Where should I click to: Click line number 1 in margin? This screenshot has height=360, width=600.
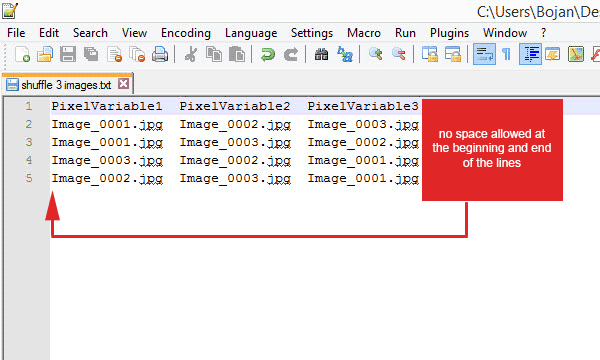click(x=29, y=106)
